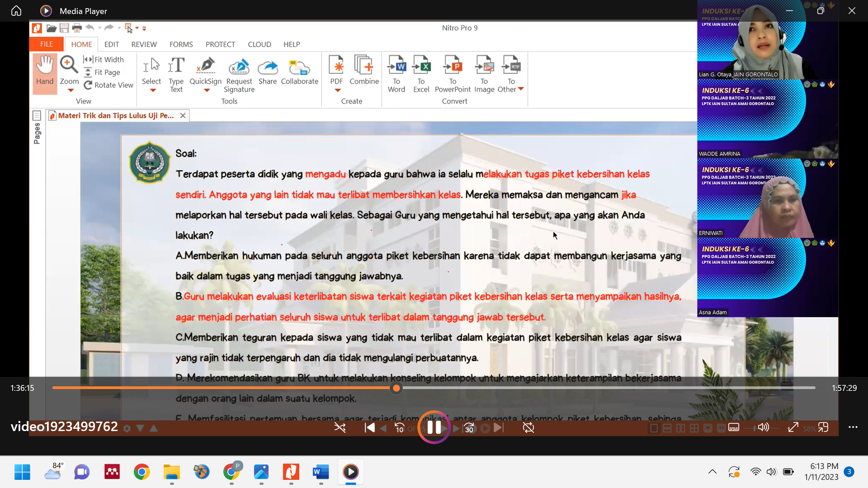Click the volume speaker icon
The width and height of the screenshot is (868, 488).
point(763,427)
